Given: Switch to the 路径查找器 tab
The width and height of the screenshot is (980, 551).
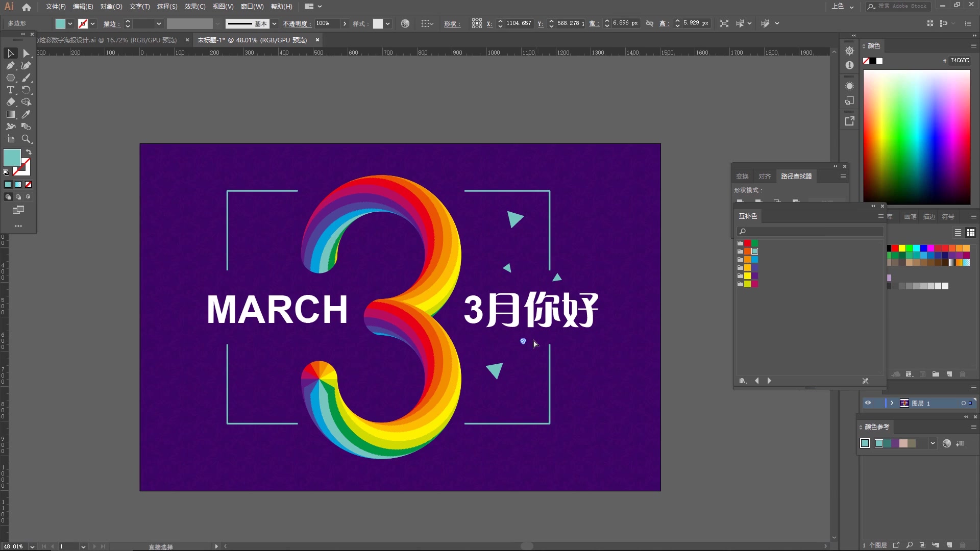Looking at the screenshot, I should pos(796,176).
